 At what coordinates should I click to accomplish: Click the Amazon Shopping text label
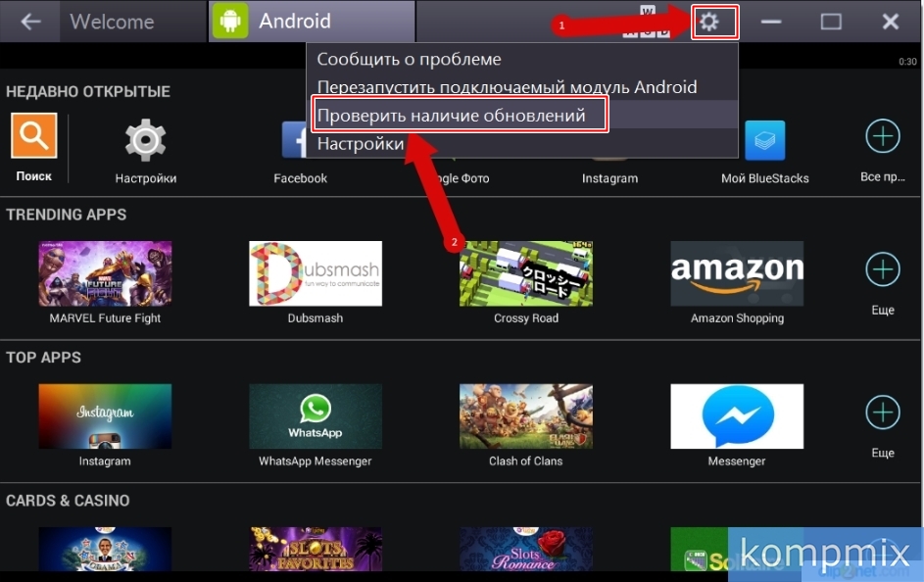coord(737,318)
